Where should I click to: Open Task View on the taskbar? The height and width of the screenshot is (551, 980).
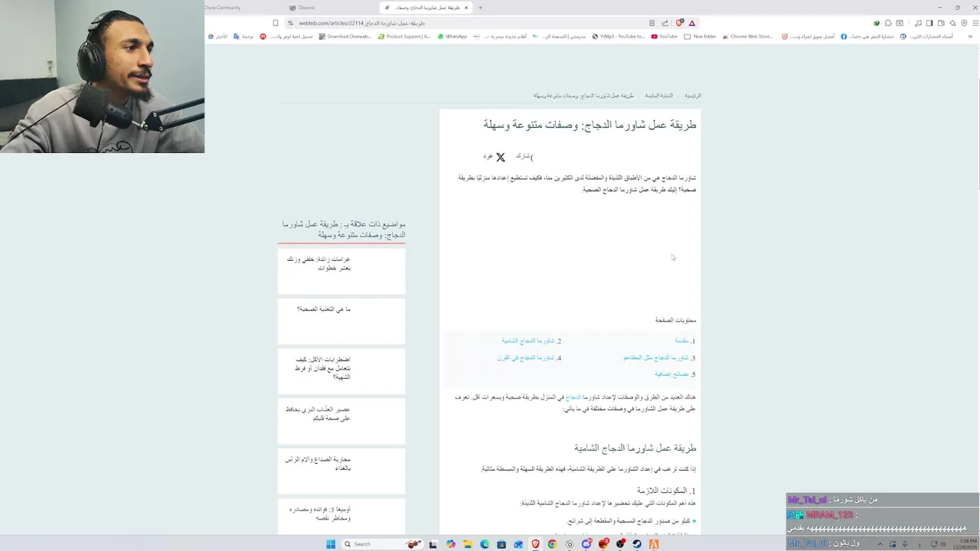pos(433,544)
